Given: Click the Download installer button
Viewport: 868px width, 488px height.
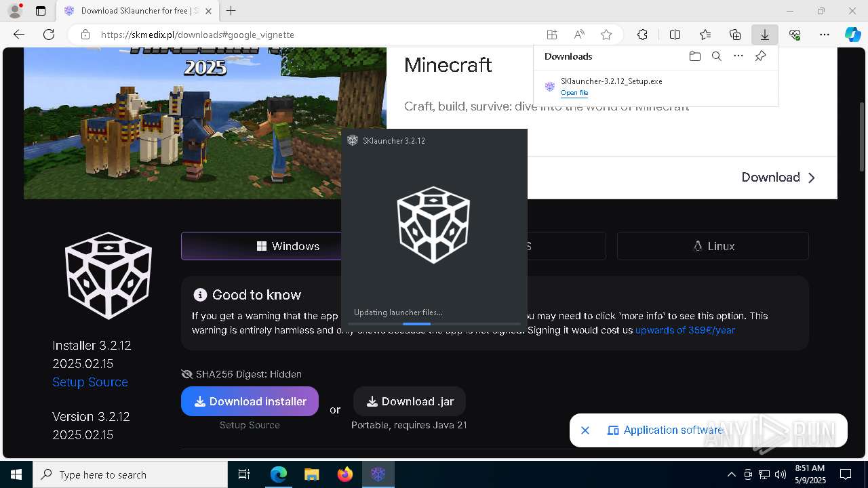Looking at the screenshot, I should (x=250, y=401).
